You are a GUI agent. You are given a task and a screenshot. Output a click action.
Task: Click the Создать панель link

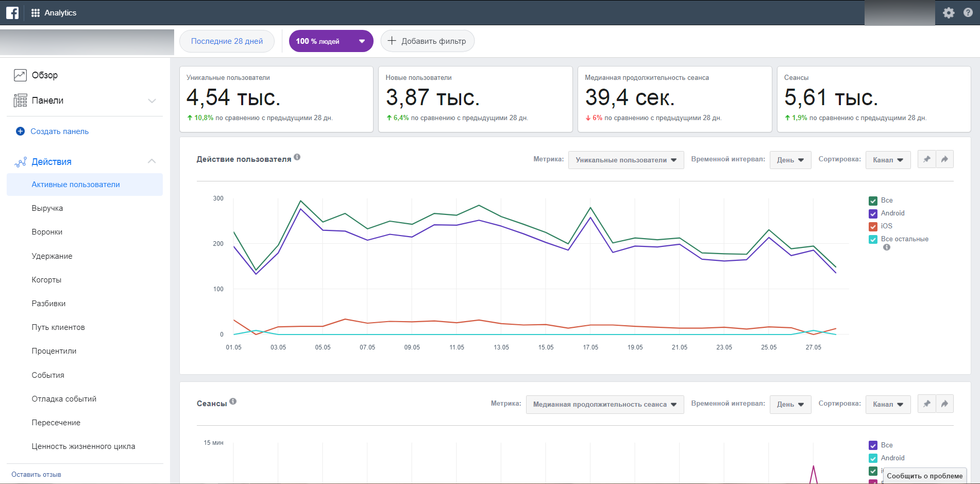[59, 131]
